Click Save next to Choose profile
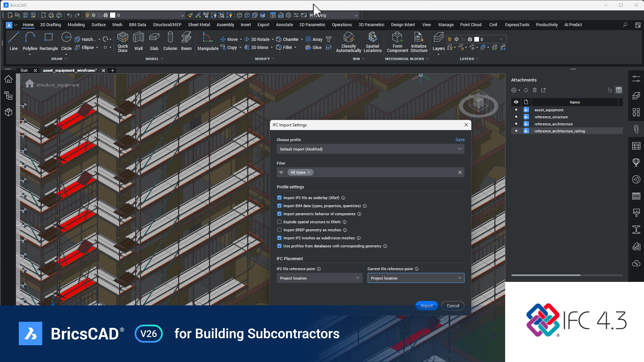The height and width of the screenshot is (362, 644). tap(460, 139)
